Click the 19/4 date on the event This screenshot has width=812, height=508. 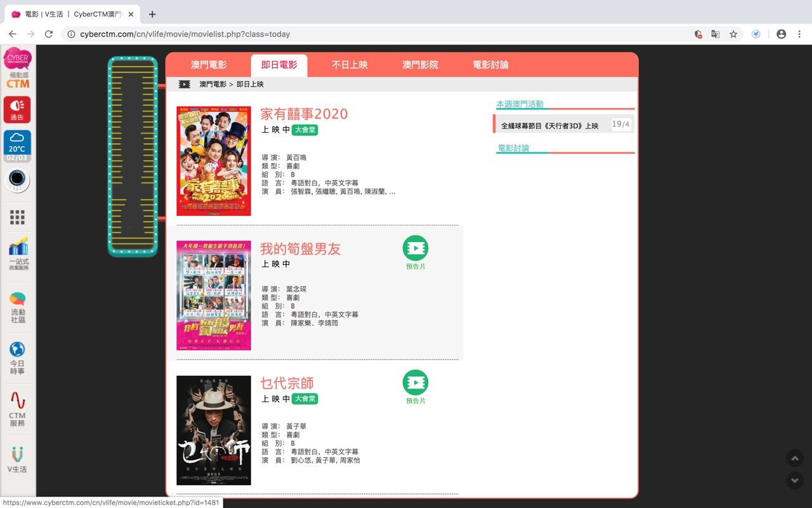pos(620,124)
